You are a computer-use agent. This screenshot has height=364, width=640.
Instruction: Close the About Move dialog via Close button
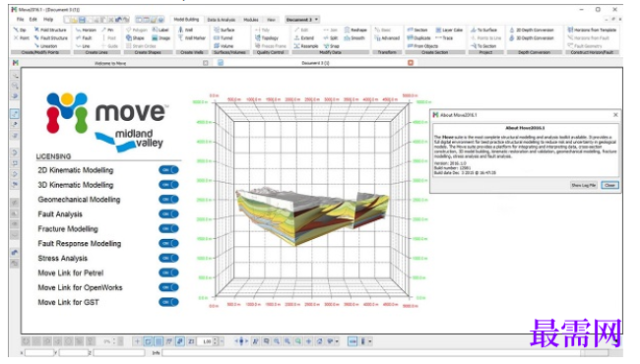click(609, 185)
